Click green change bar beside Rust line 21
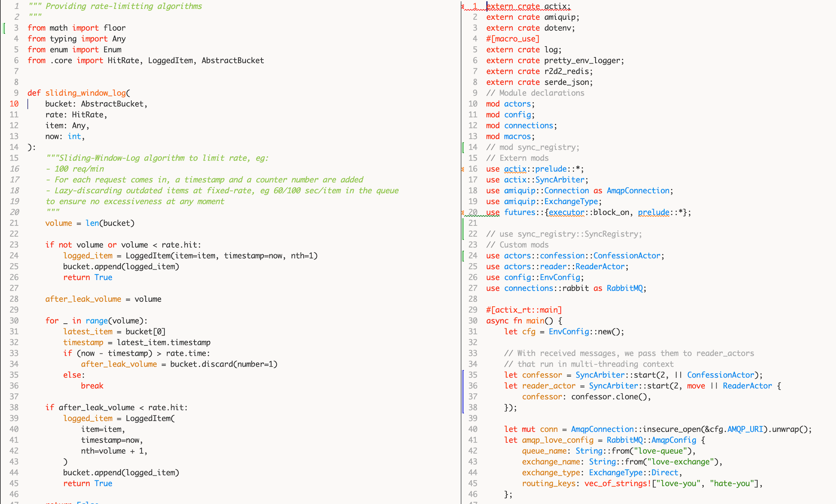Screen dimensions: 836x504 pos(463,224)
